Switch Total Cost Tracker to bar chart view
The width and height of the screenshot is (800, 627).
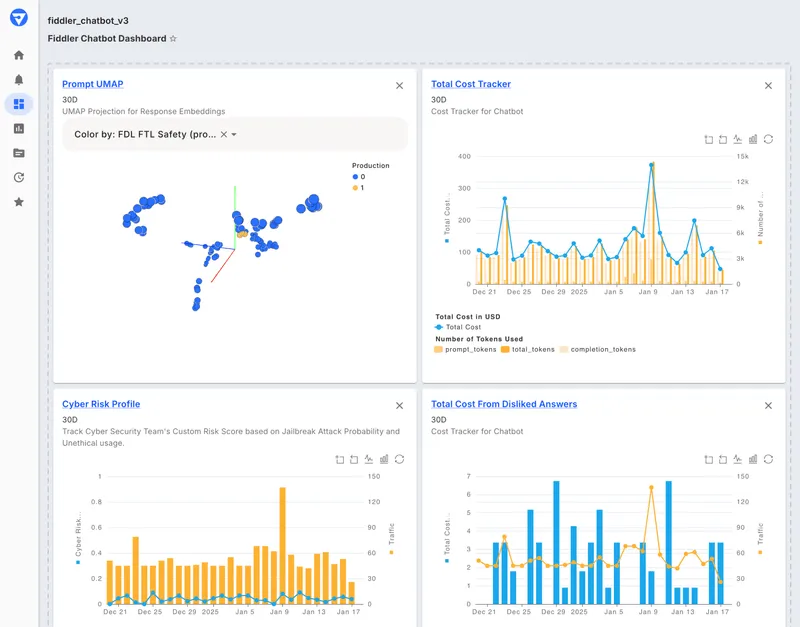click(752, 139)
